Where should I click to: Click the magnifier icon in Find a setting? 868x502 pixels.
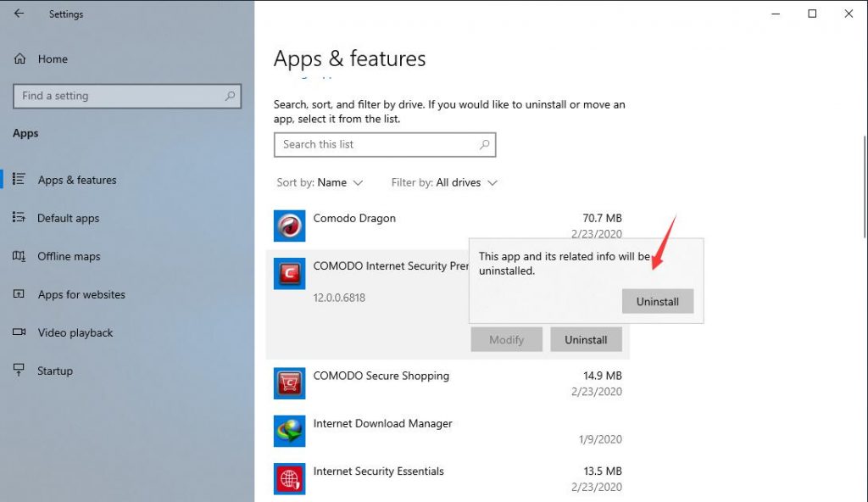[x=230, y=96]
